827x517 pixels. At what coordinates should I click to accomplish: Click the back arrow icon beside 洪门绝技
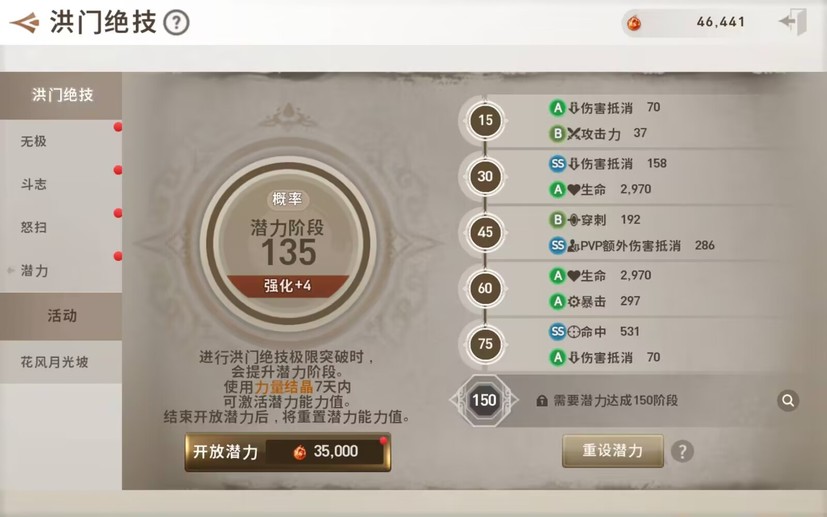coord(24,23)
